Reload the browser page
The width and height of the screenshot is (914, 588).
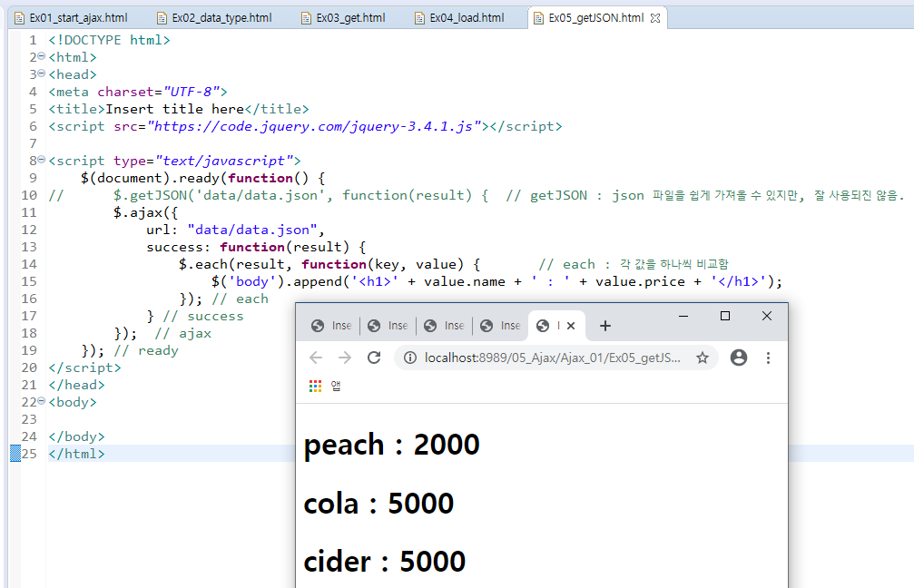pos(374,358)
